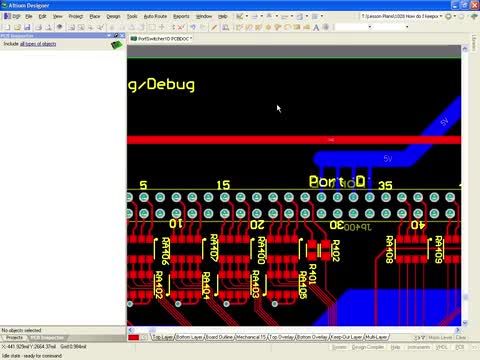This screenshot has height=360, width=480.
Task: Open the PCB status bar panel button
Action: 460,347
